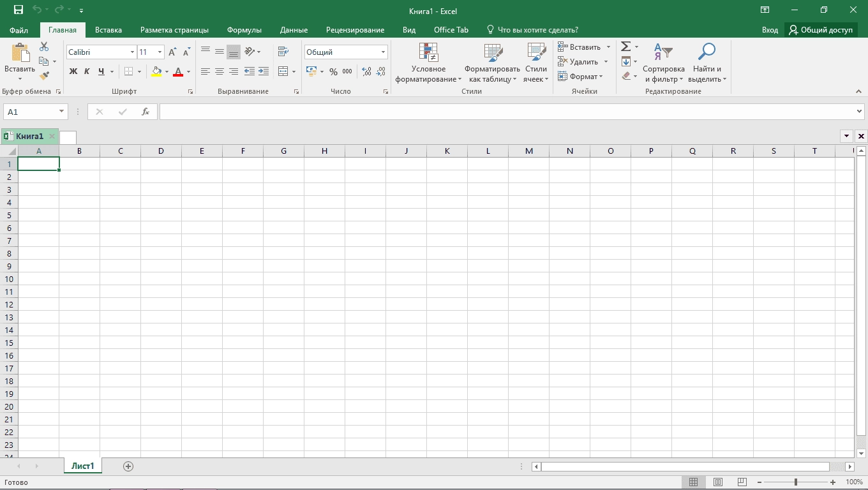Decrease indent icon
Image resolution: width=868 pixels, height=490 pixels.
(x=250, y=71)
